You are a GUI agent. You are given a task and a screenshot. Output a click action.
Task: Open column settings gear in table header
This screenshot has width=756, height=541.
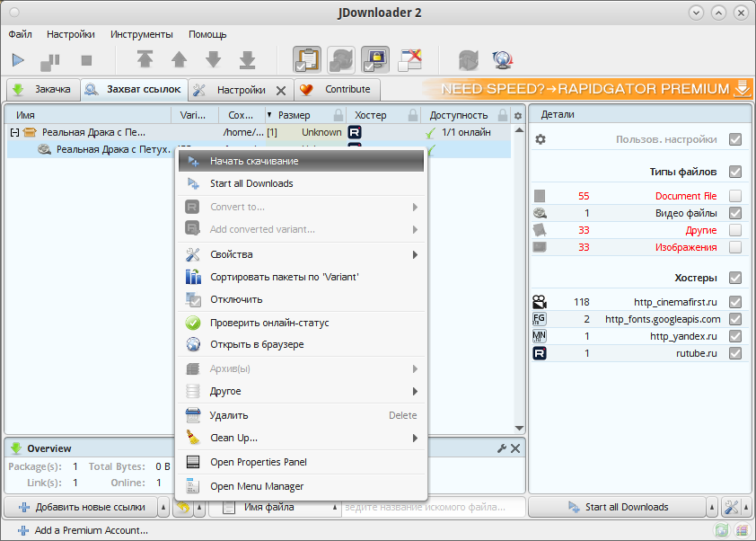point(518,116)
